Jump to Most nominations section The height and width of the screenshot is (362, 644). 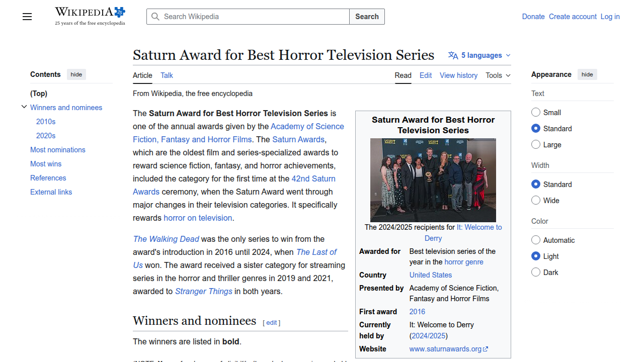58,150
